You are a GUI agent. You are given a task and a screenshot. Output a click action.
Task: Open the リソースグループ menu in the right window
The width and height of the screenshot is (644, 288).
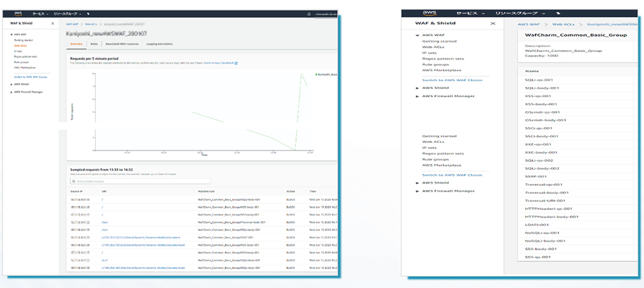click(519, 13)
